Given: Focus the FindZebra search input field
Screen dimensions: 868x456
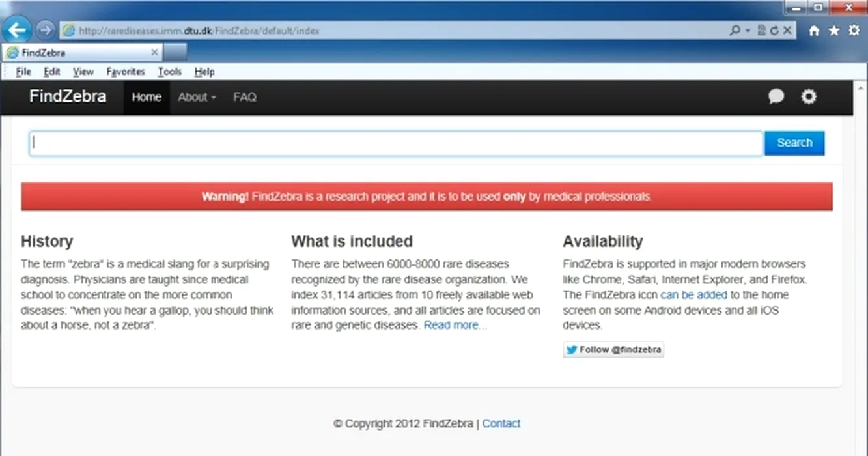Looking at the screenshot, I should [395, 143].
